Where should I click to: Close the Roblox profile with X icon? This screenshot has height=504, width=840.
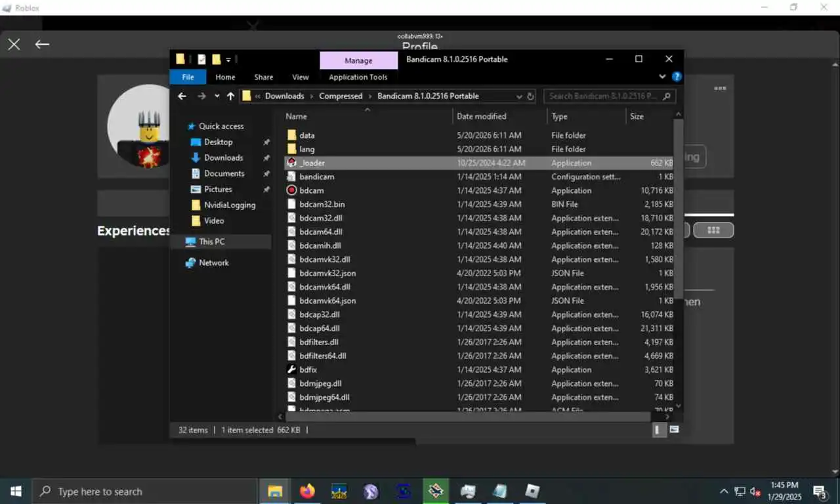(x=14, y=44)
